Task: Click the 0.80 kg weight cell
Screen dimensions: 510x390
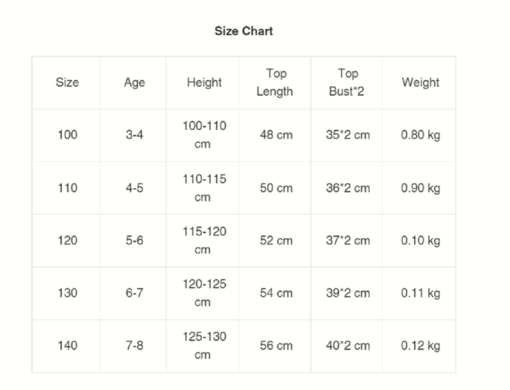Action: (x=421, y=135)
